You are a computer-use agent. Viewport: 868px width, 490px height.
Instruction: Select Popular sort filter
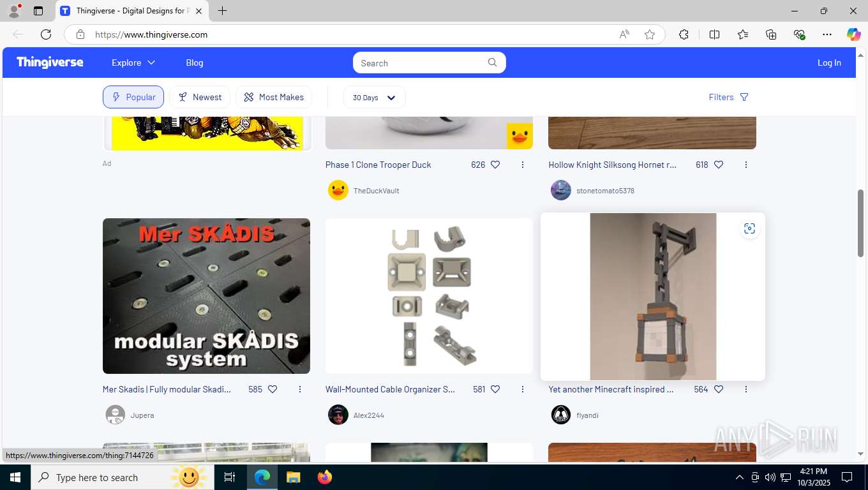tap(133, 97)
